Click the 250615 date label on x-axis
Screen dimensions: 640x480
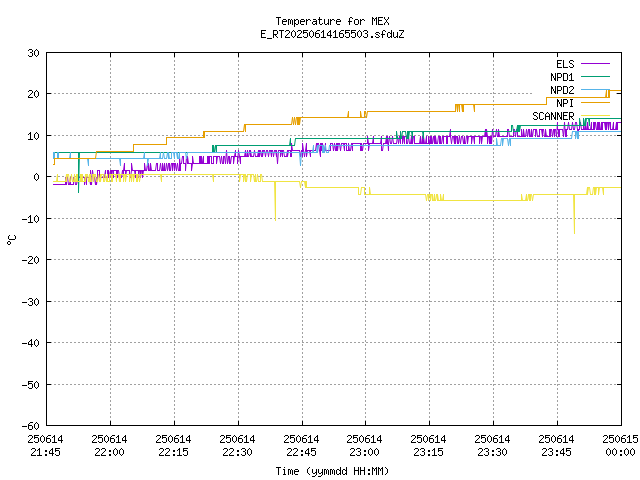click(620, 439)
